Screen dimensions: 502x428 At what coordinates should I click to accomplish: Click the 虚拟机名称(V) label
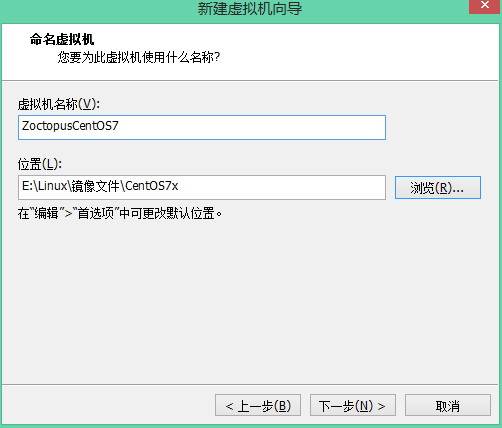click(x=59, y=104)
